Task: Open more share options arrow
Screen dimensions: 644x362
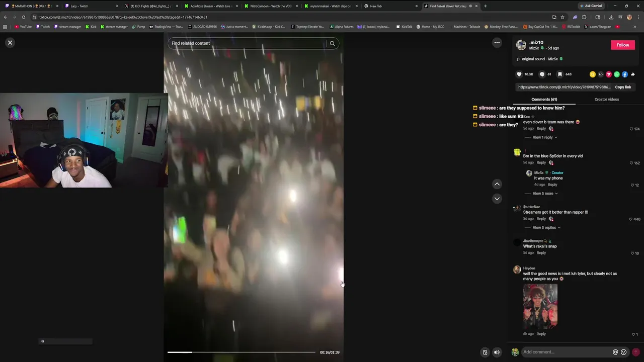Action: (633, 74)
